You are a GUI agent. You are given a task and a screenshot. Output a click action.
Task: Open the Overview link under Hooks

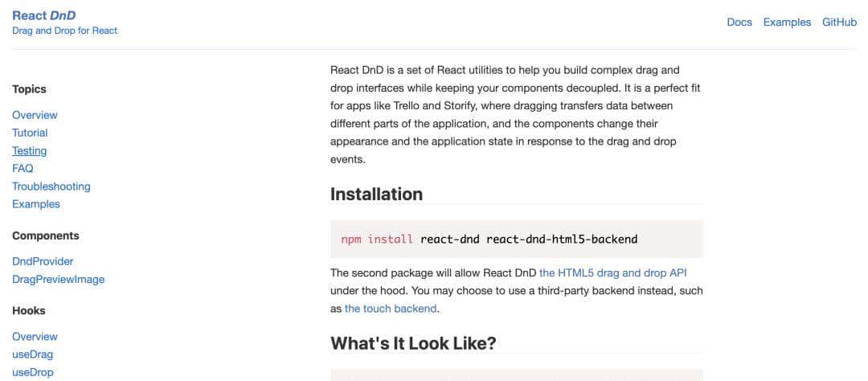35,336
